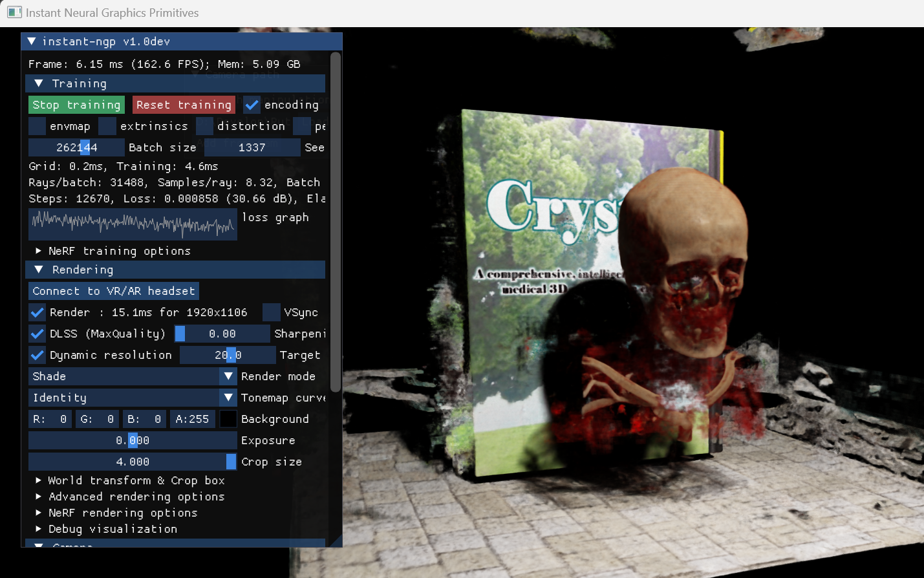Click the app icon in title bar

click(14, 12)
